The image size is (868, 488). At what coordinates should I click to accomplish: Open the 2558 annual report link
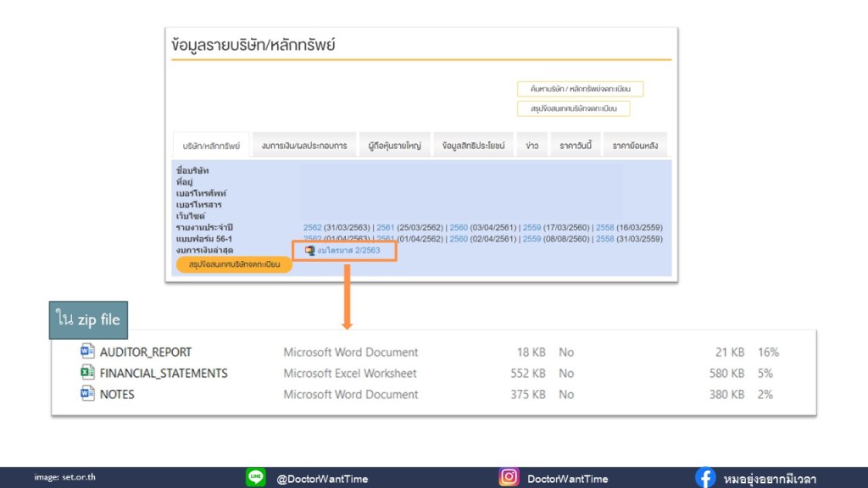click(x=604, y=228)
